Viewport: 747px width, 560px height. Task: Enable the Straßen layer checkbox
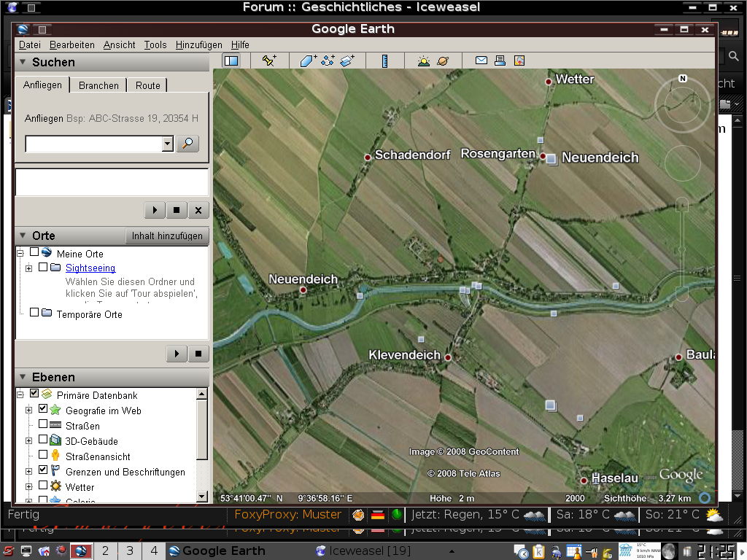[x=43, y=424]
